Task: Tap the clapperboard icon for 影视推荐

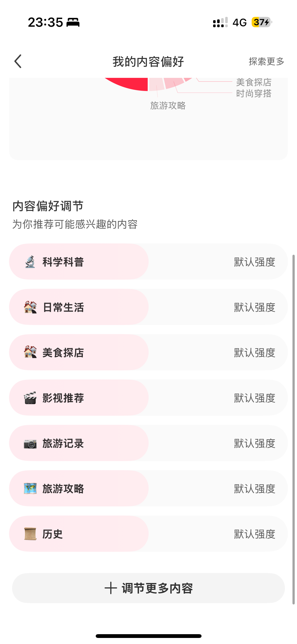Action: (x=30, y=398)
